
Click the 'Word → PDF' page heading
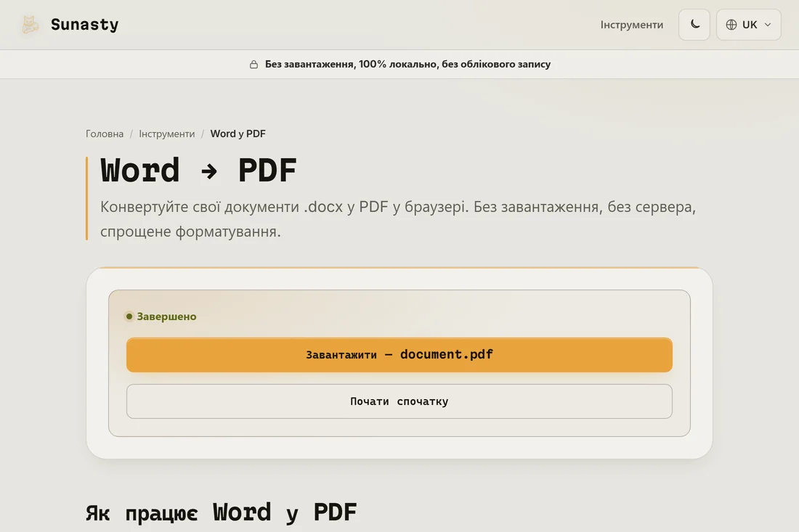[199, 170]
